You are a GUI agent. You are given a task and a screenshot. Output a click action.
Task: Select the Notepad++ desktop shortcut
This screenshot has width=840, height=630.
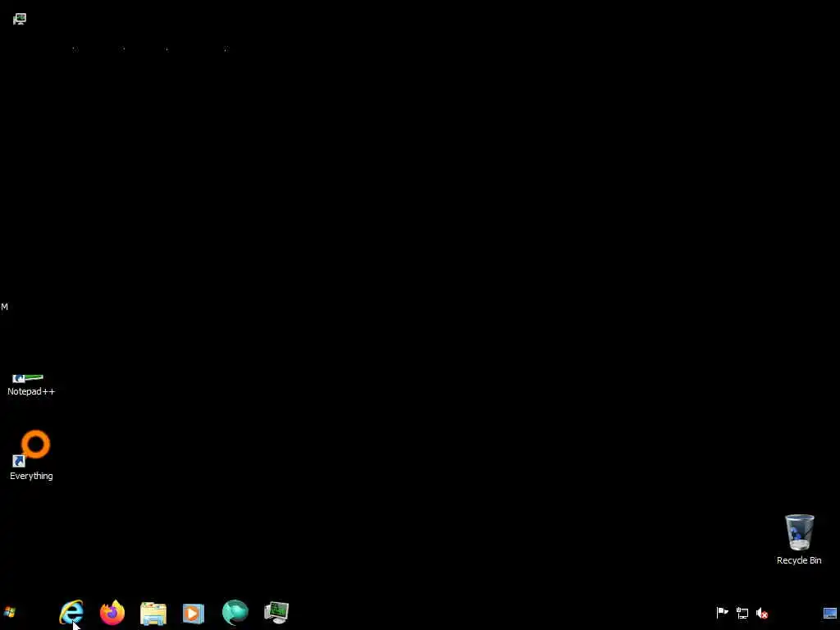click(x=27, y=378)
